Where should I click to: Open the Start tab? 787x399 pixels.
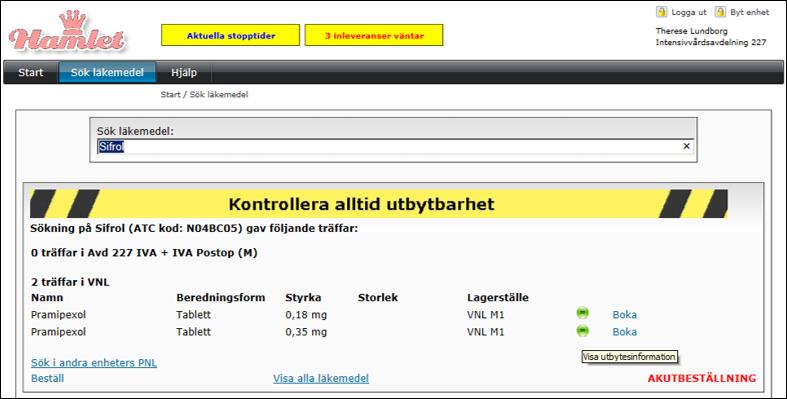click(x=31, y=72)
